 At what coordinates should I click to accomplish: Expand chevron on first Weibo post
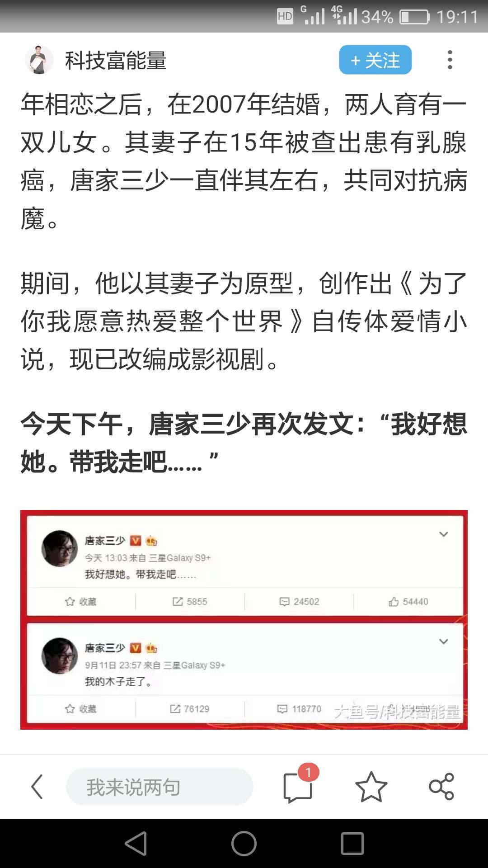[444, 534]
